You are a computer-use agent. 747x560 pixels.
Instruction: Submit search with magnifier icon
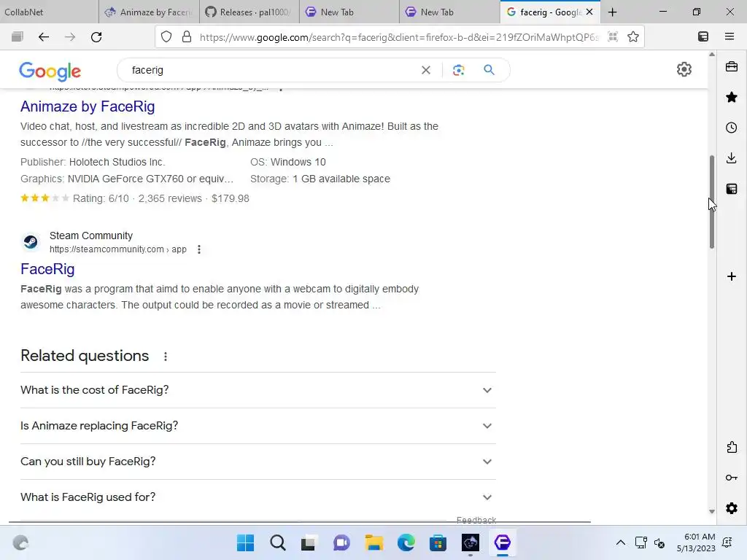[489, 70]
